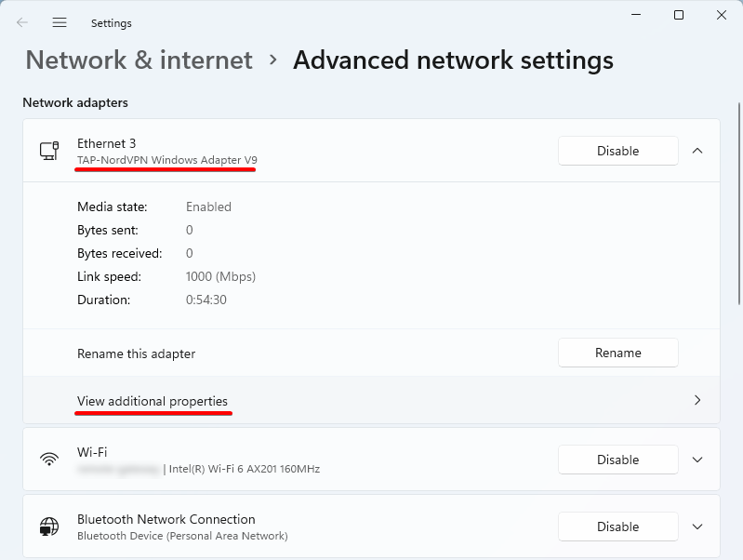The image size is (743, 560).
Task: Click the Intel Wi-Fi 6 AX201 description
Action: click(245, 469)
